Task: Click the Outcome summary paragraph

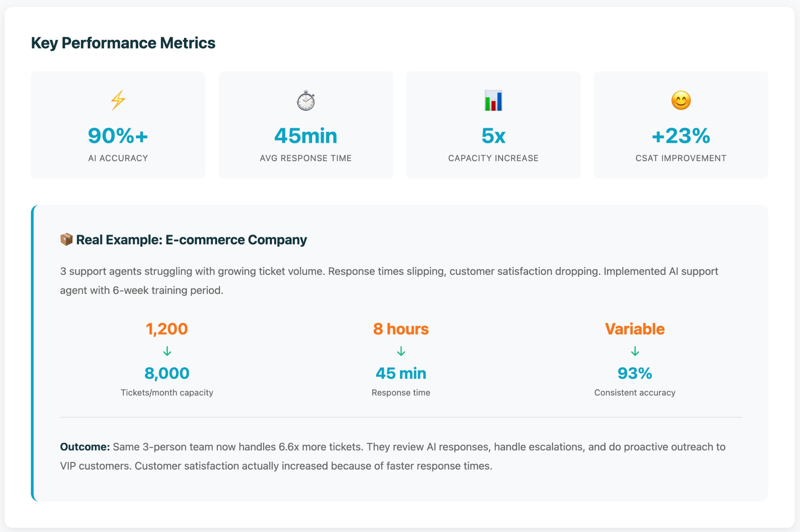Action: [393, 456]
